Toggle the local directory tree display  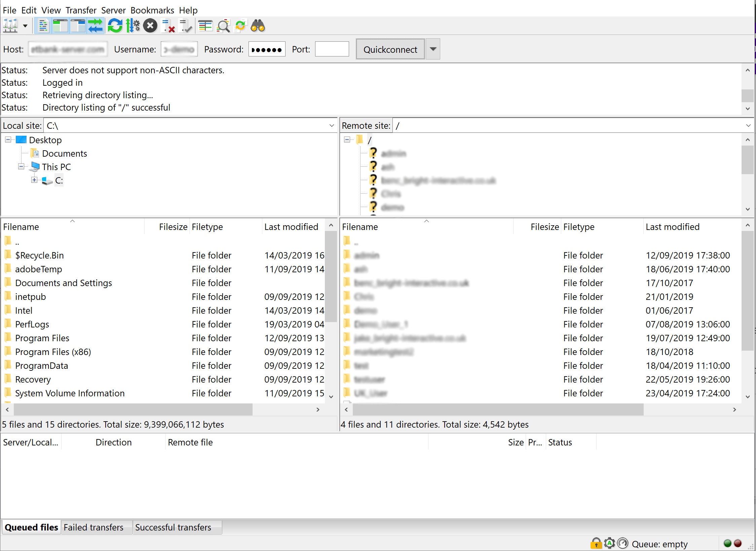click(x=61, y=26)
